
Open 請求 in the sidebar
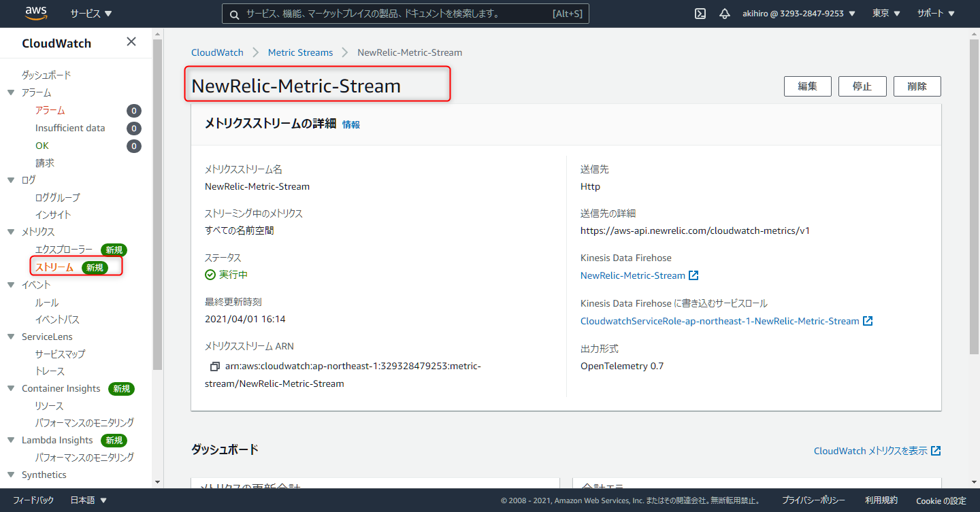coord(45,163)
